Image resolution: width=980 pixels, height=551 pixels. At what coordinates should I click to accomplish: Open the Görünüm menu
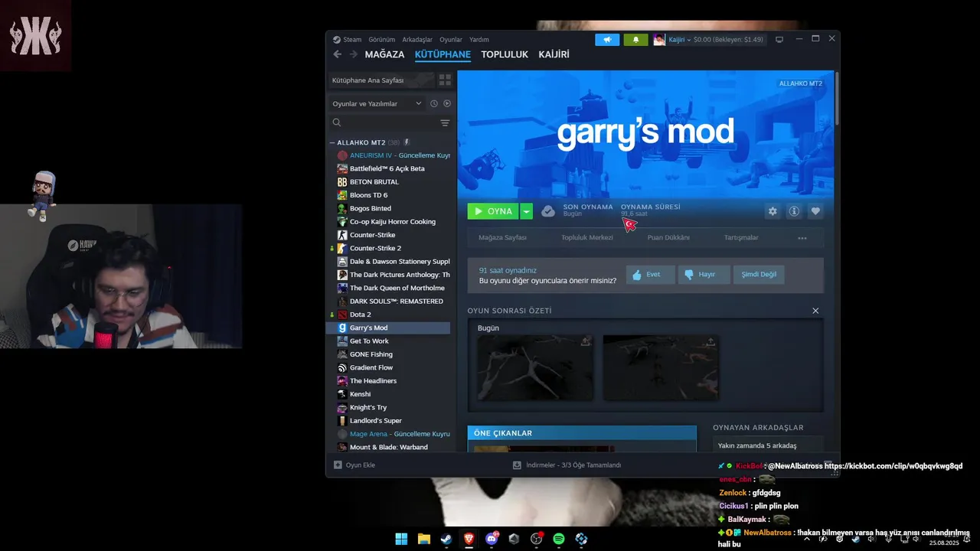382,40
